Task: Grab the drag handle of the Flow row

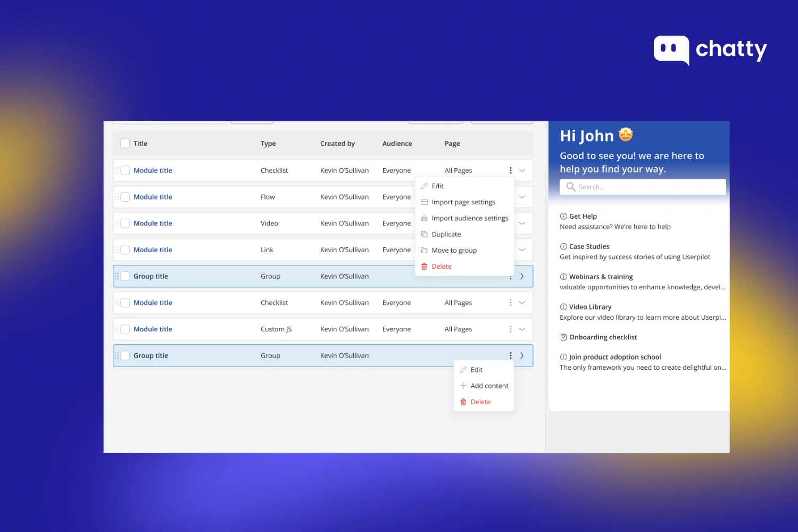Action: coord(117,197)
